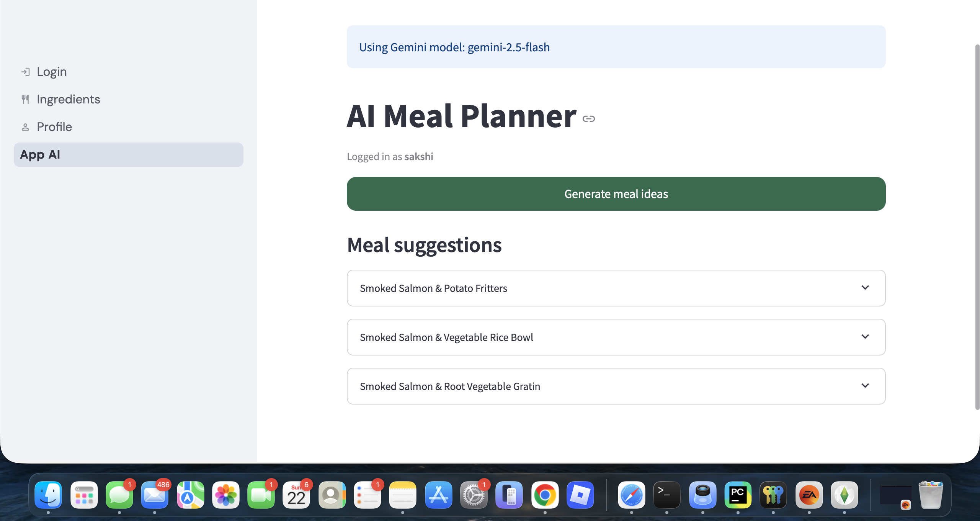Open Safari from the dock

[x=631, y=495]
